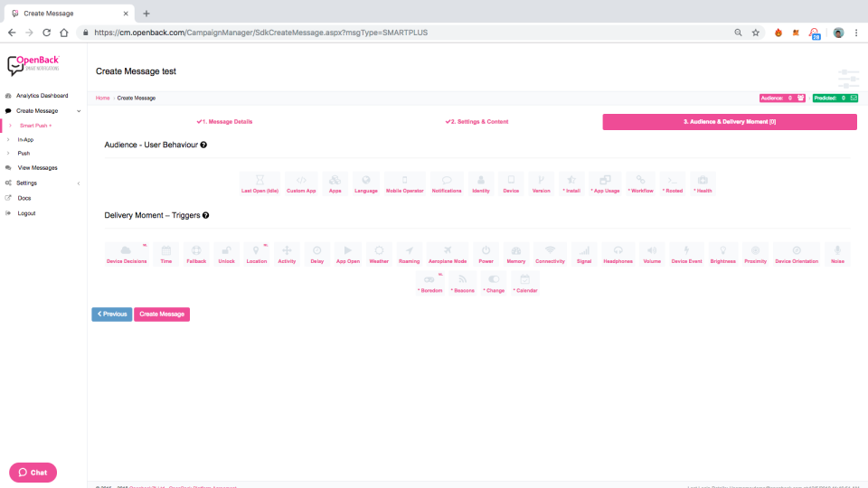Open View Messages page
The height and width of the screenshot is (488, 868).
[37, 168]
